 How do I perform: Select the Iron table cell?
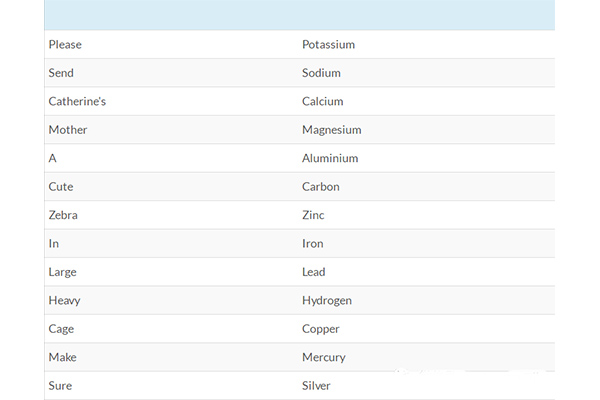pyautogui.click(x=312, y=243)
